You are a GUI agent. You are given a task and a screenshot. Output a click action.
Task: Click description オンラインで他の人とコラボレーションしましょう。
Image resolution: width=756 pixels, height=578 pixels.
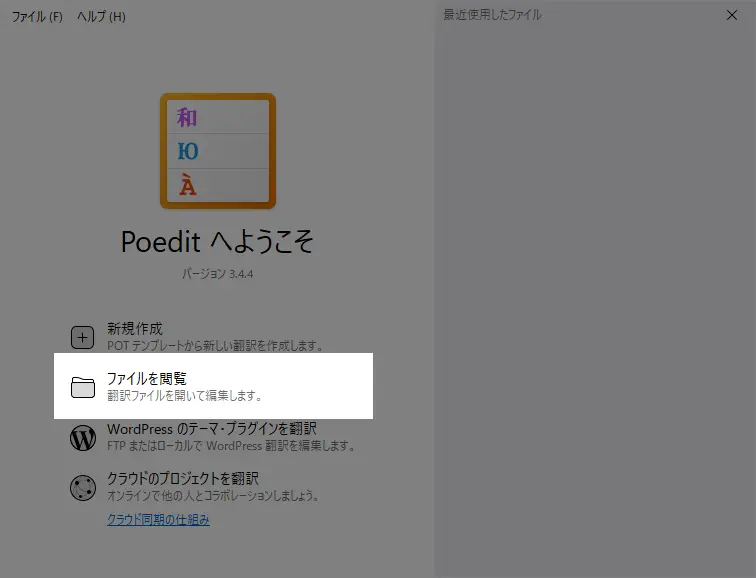pyautogui.click(x=213, y=495)
